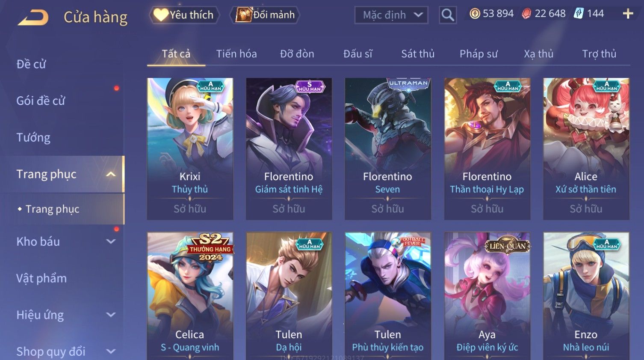Open the Tướng sidebar menu
Image resolution: width=644 pixels, height=360 pixels.
(33, 137)
